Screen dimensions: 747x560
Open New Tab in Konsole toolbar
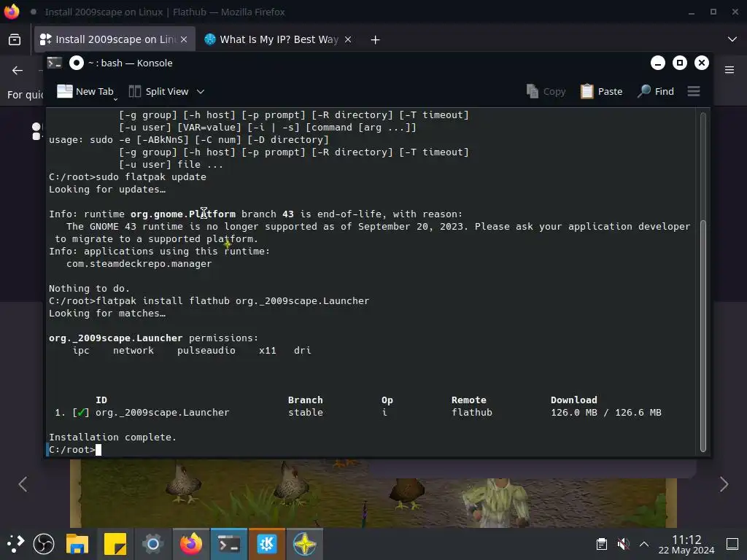[x=85, y=91]
